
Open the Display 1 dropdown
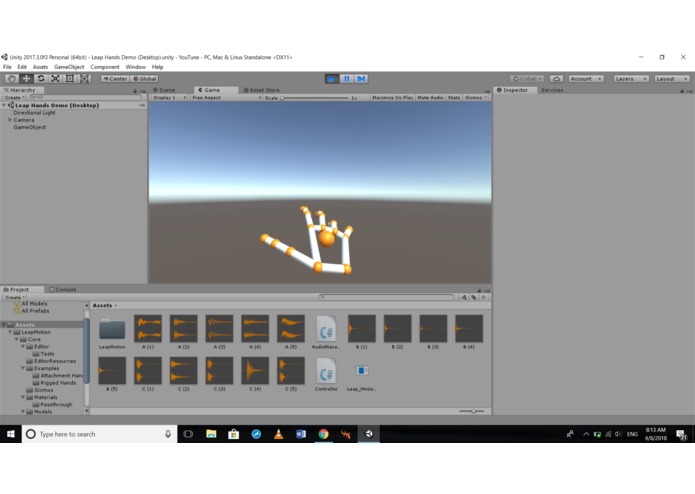(x=169, y=97)
